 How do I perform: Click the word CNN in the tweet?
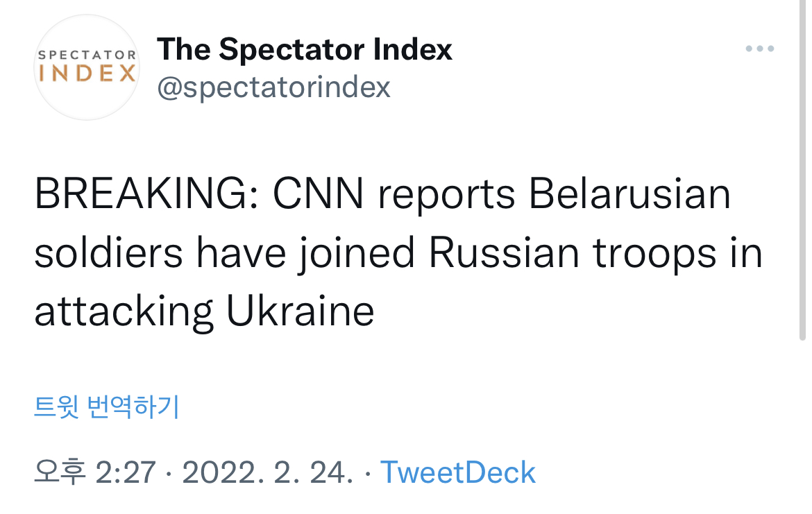319,196
